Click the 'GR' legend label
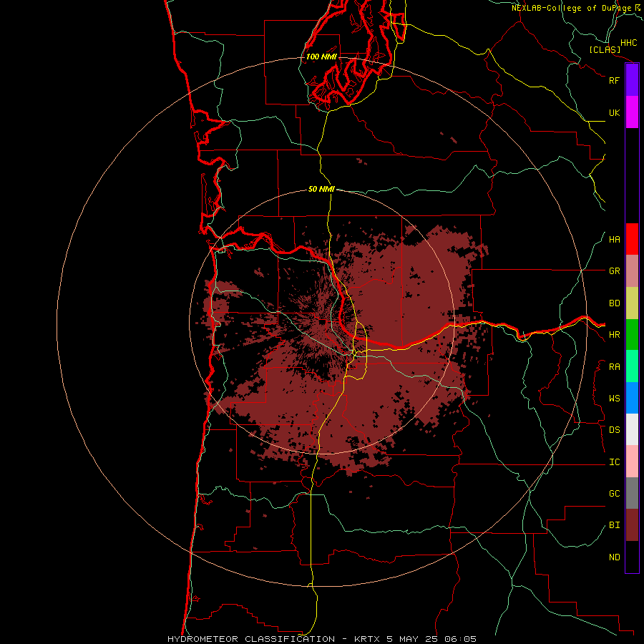The height and width of the screenshot is (644, 644). point(614,271)
